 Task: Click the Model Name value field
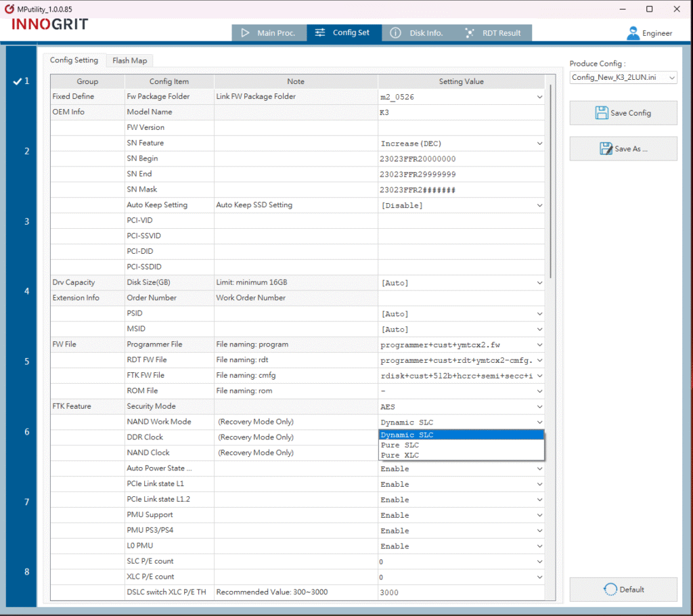click(x=460, y=112)
